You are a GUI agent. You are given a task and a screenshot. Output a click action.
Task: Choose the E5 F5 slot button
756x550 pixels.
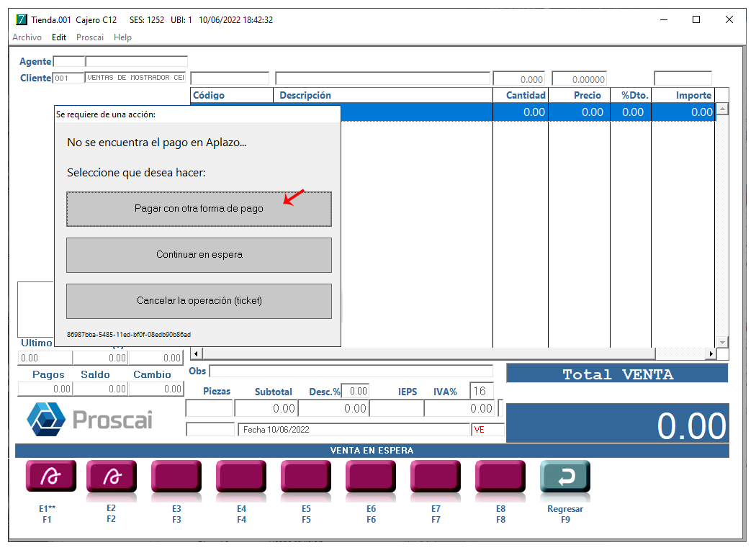pos(306,477)
